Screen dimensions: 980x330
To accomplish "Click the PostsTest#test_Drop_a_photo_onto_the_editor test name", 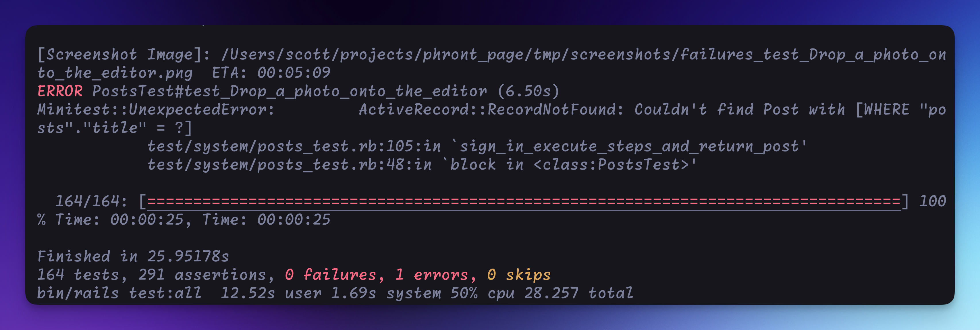I will (290, 91).
